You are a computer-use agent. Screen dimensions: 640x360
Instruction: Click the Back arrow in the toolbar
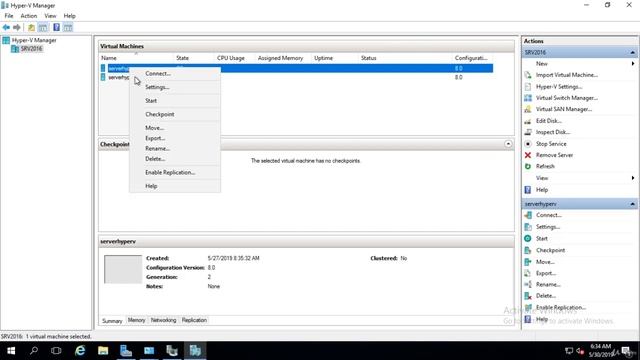click(x=6, y=27)
